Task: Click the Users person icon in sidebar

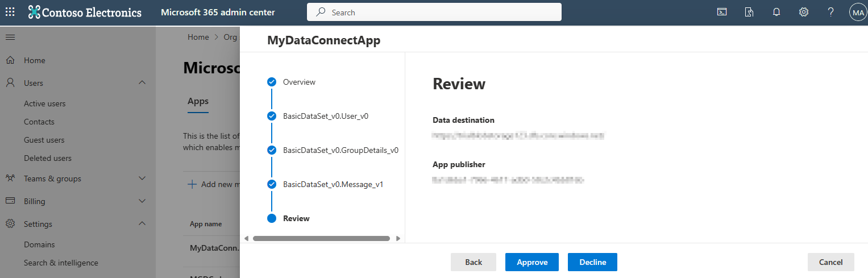Action: click(x=10, y=83)
